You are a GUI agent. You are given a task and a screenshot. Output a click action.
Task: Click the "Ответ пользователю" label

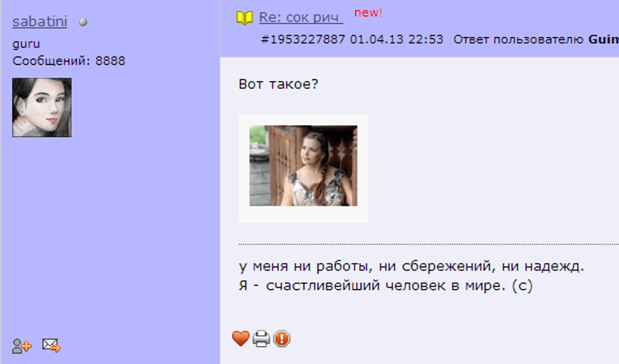pyautogui.click(x=518, y=39)
